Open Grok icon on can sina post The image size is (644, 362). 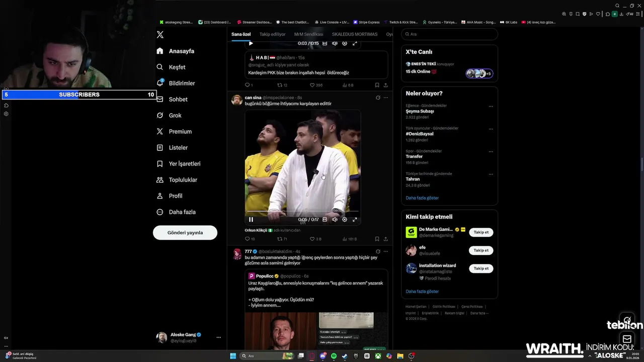[378, 98]
